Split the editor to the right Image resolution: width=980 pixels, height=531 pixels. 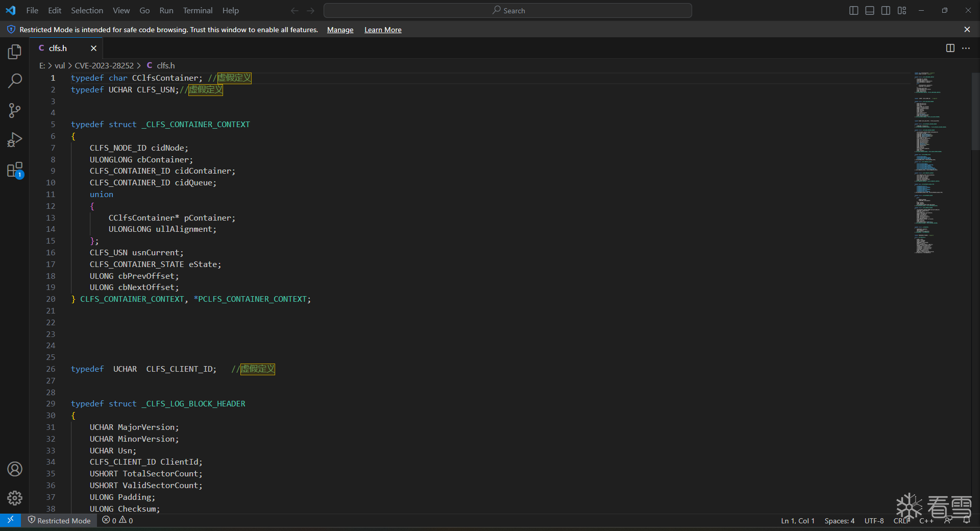tap(950, 48)
